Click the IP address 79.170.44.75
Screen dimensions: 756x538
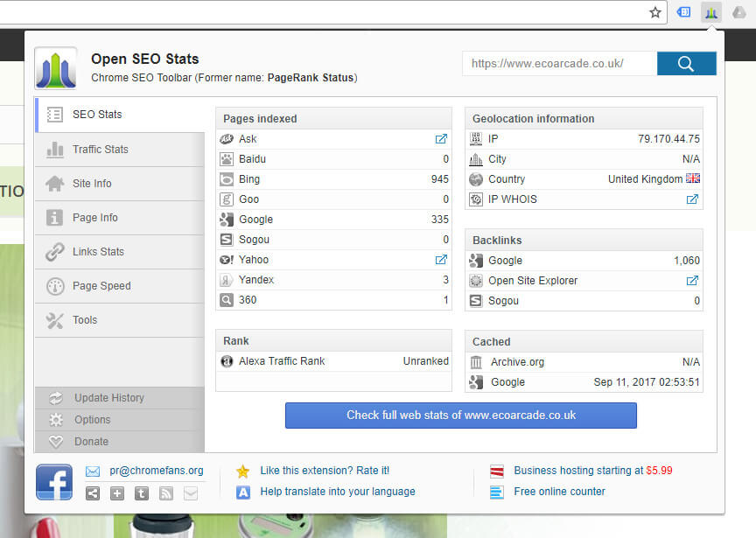tap(668, 139)
